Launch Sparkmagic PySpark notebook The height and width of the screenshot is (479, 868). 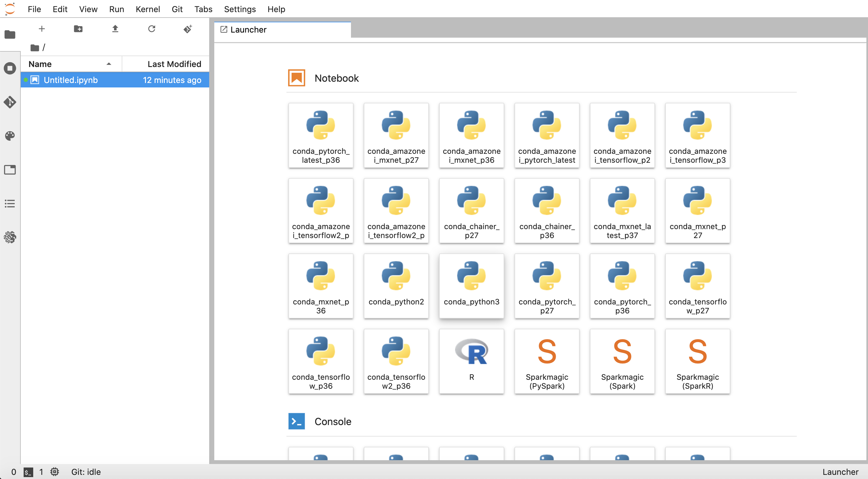(x=547, y=360)
